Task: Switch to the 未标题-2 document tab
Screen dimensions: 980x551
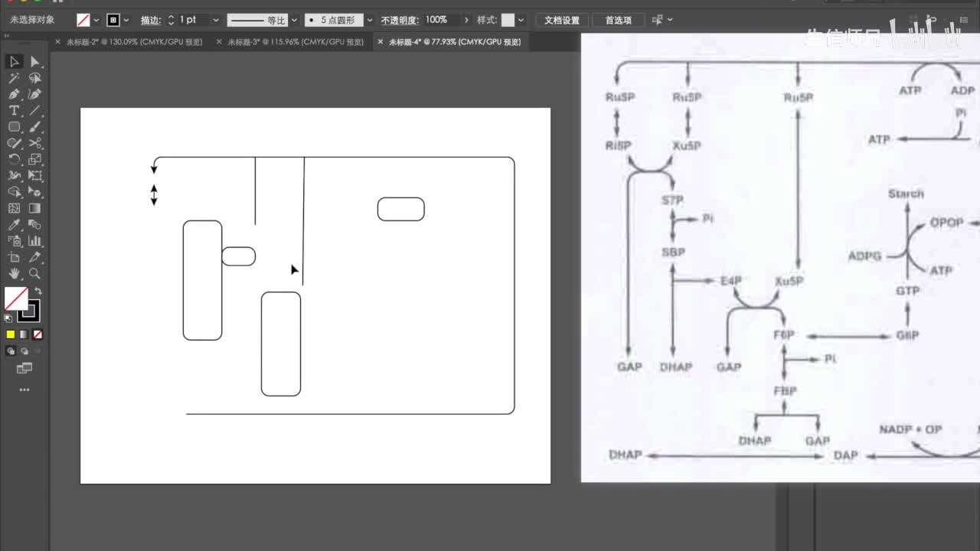Action: 134,42
